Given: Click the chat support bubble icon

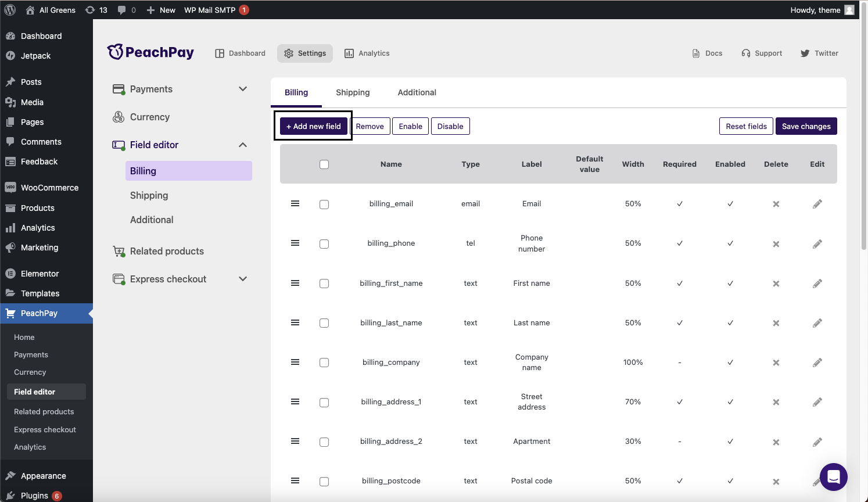Looking at the screenshot, I should tap(833, 477).
